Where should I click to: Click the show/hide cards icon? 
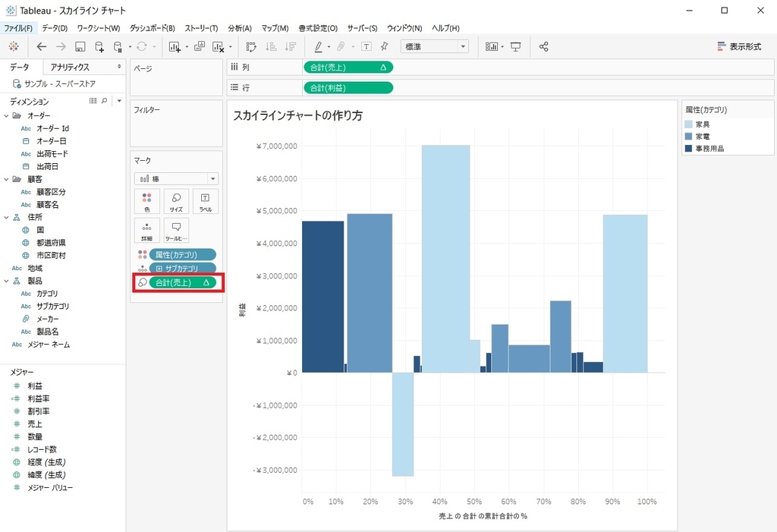pos(492,46)
